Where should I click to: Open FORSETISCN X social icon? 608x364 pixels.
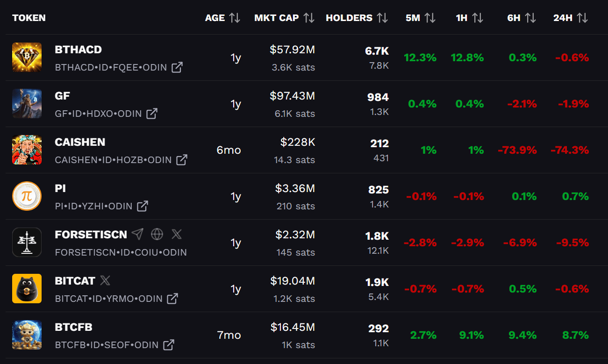(176, 234)
